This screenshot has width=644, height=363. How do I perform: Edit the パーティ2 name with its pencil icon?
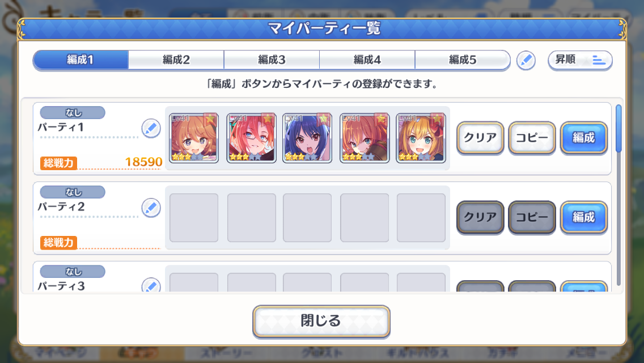(151, 208)
